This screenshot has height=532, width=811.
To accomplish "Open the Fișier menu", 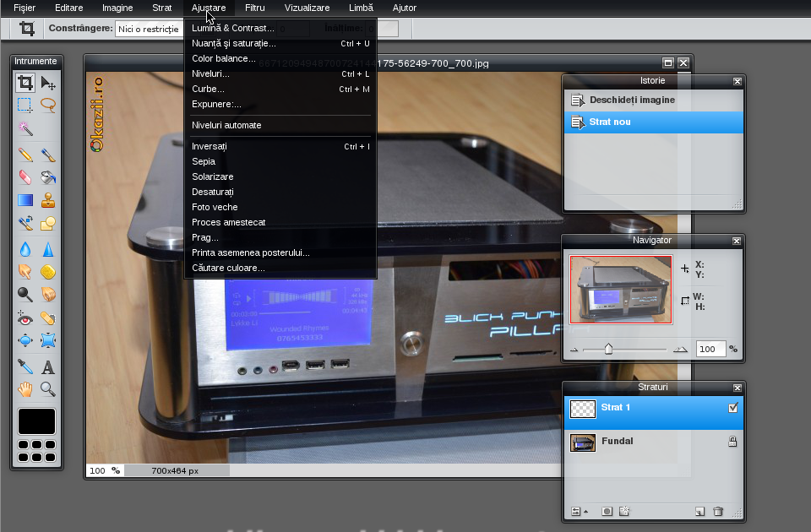I will coord(24,8).
